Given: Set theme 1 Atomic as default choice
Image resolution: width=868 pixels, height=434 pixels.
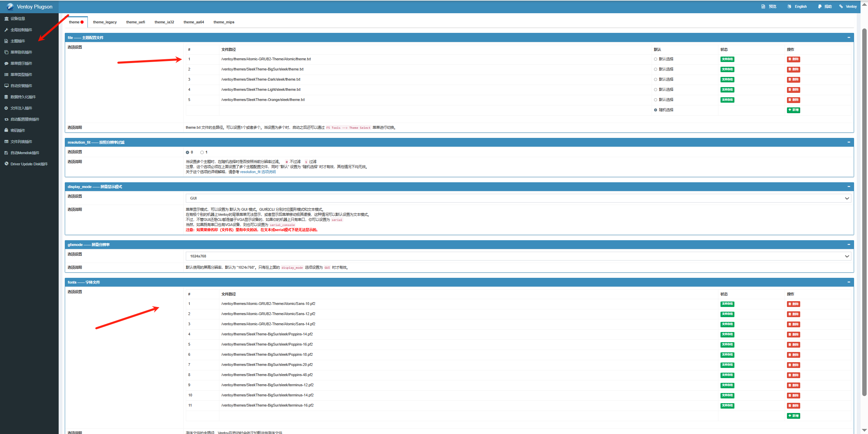Looking at the screenshot, I should coord(655,59).
